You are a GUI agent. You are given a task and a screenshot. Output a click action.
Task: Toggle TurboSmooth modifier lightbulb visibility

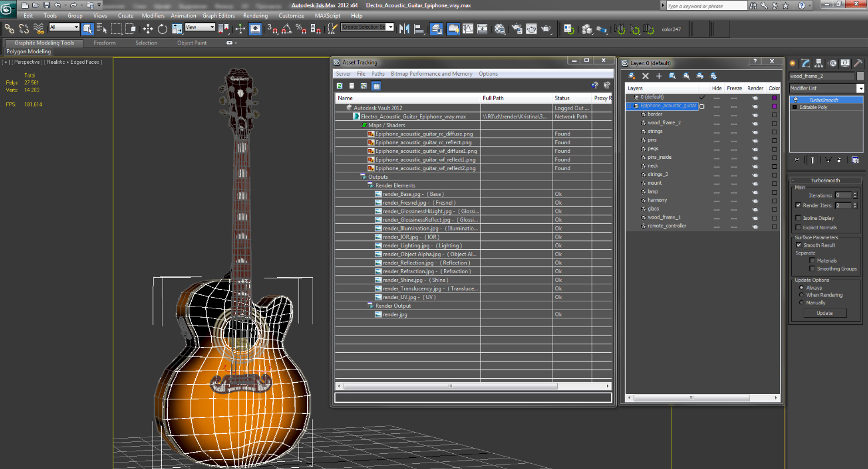(x=795, y=100)
